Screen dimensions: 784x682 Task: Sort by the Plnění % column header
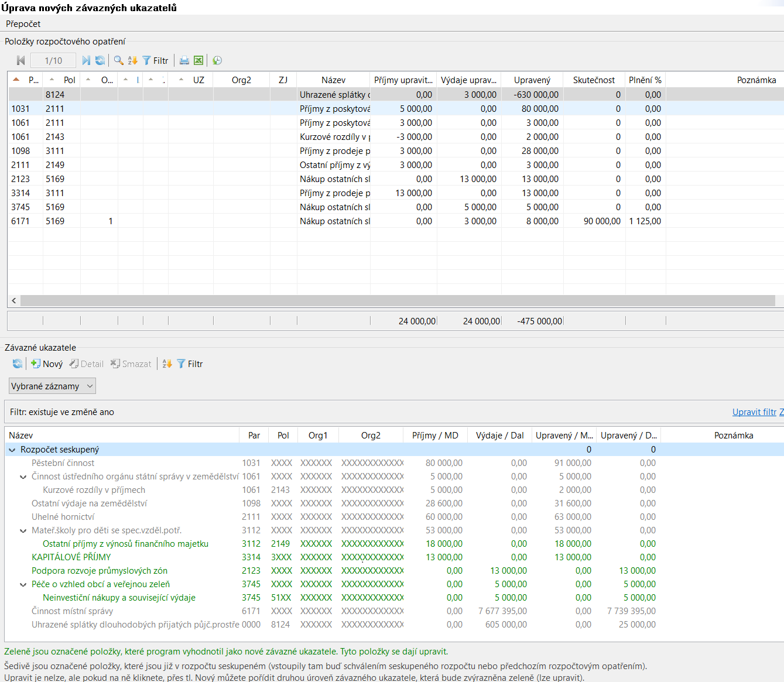coord(645,80)
